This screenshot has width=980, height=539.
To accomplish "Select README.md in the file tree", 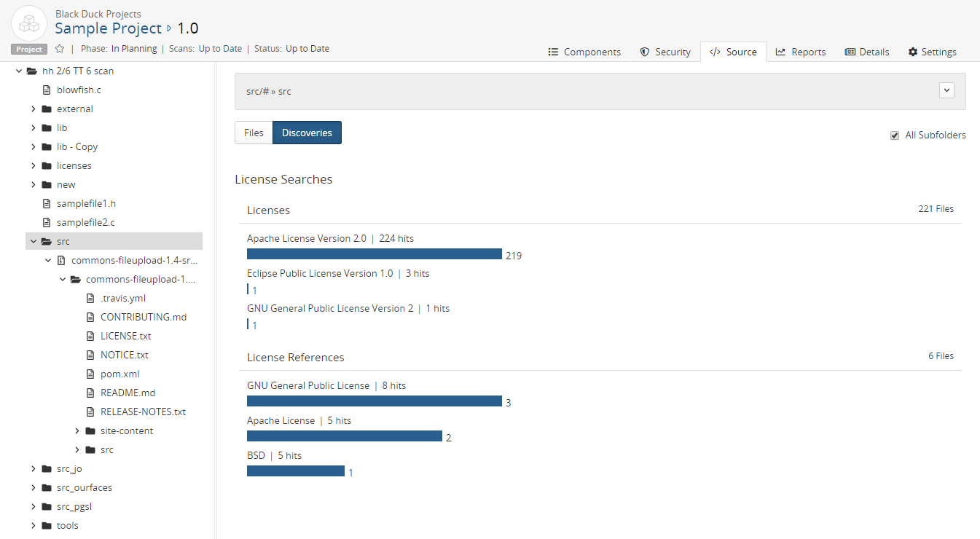I will [128, 393].
